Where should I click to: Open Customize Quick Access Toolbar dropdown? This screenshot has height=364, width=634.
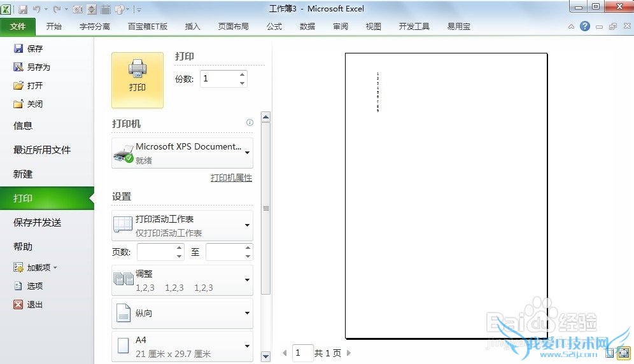coord(139,10)
